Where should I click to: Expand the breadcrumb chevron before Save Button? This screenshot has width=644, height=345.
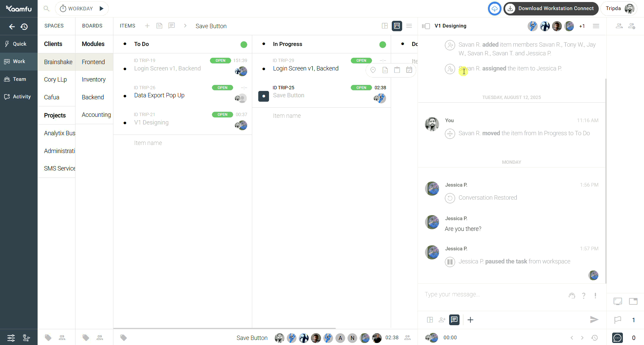(185, 26)
